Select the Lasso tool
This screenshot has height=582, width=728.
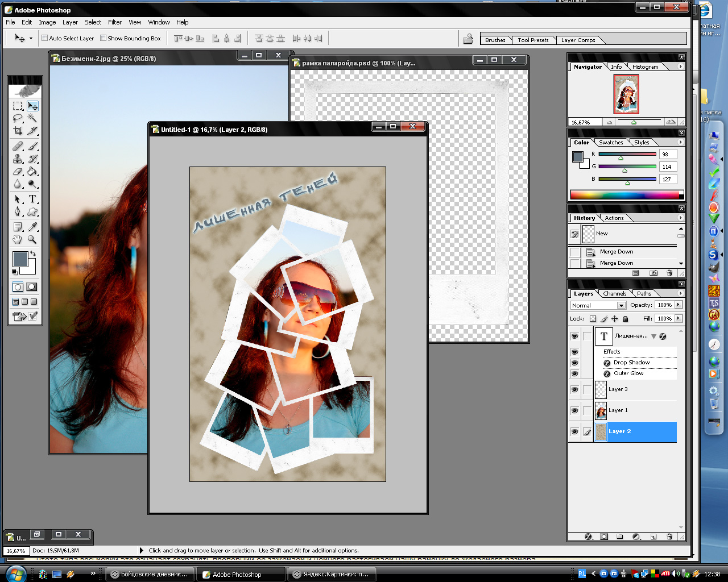point(18,118)
